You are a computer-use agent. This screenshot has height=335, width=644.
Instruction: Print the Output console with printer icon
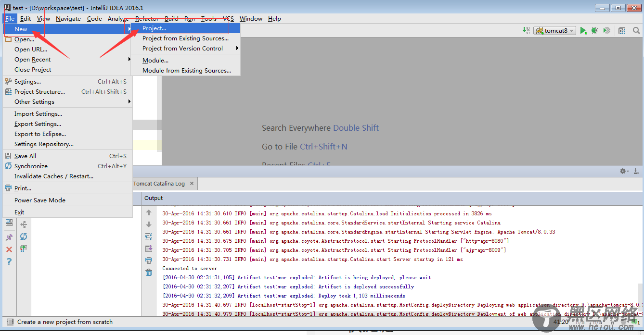click(149, 261)
